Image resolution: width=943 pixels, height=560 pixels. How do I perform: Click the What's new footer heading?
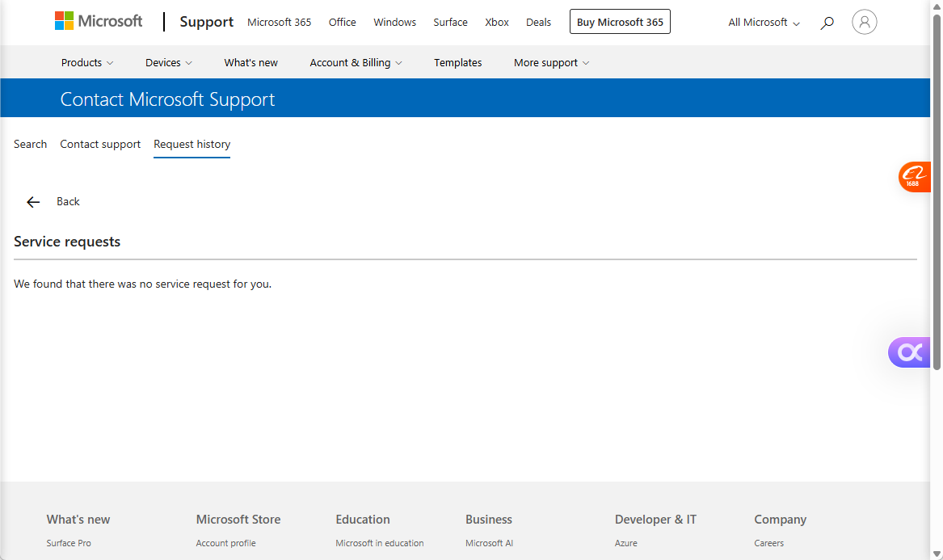pyautogui.click(x=78, y=520)
